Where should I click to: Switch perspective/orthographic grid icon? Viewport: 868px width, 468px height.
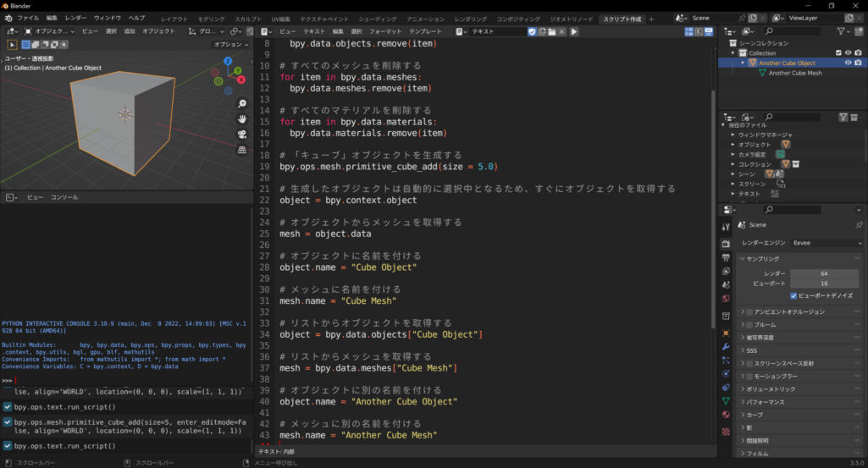click(242, 150)
